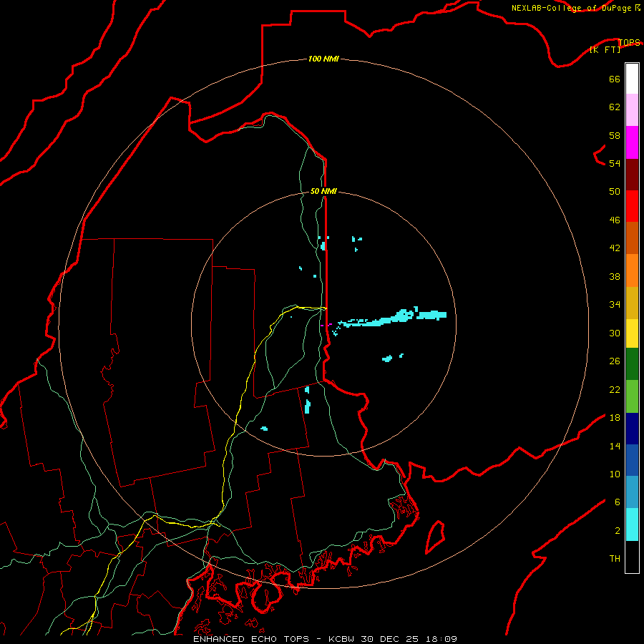Click the orange 38-42 legend swatch
The width and height of the screenshot is (644, 644).
pos(632,270)
